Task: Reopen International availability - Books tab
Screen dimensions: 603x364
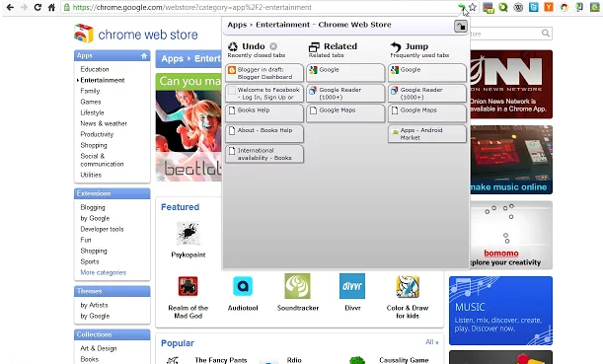Action: 264,154
